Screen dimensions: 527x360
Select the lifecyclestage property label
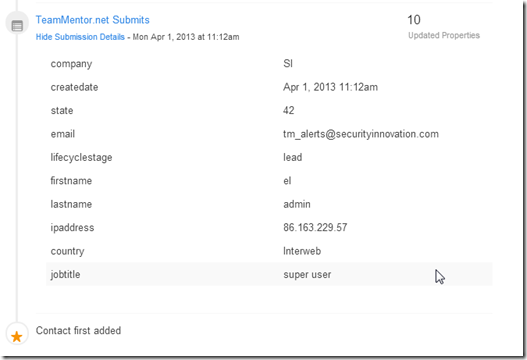click(x=81, y=158)
